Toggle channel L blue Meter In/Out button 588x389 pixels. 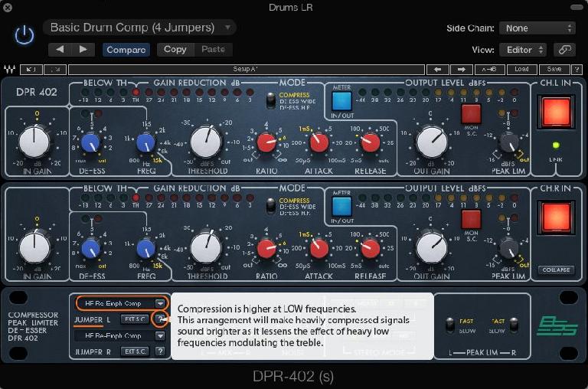pyautogui.click(x=341, y=101)
